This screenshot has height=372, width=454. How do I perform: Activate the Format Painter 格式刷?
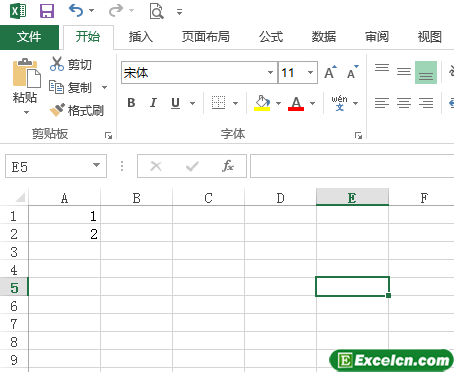77,110
